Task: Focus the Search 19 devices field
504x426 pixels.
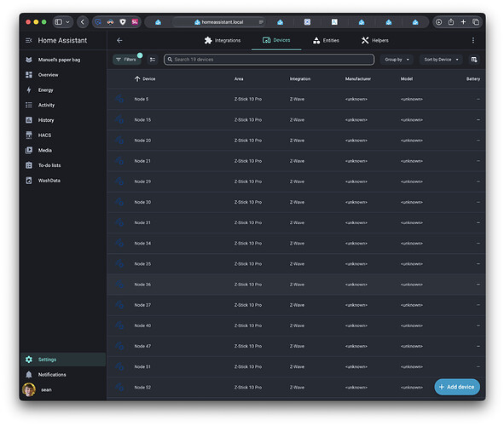Action: pos(269,60)
